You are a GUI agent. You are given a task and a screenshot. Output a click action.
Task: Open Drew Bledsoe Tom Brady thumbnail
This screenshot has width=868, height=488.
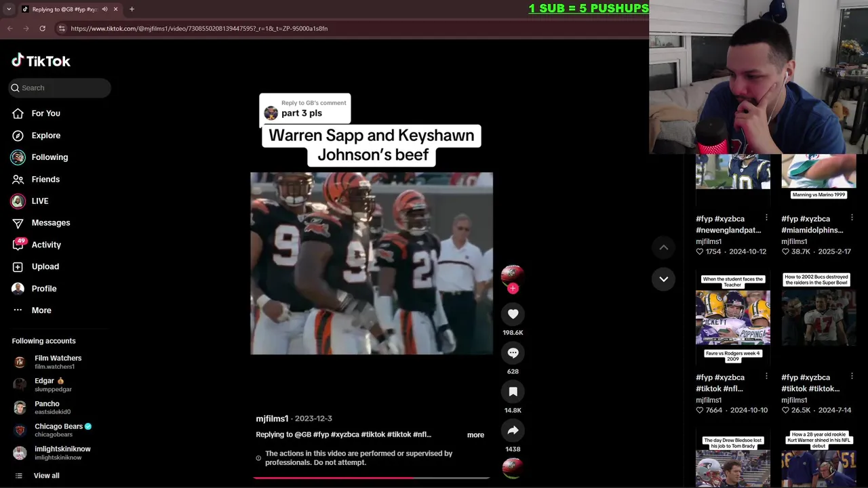[x=733, y=460]
